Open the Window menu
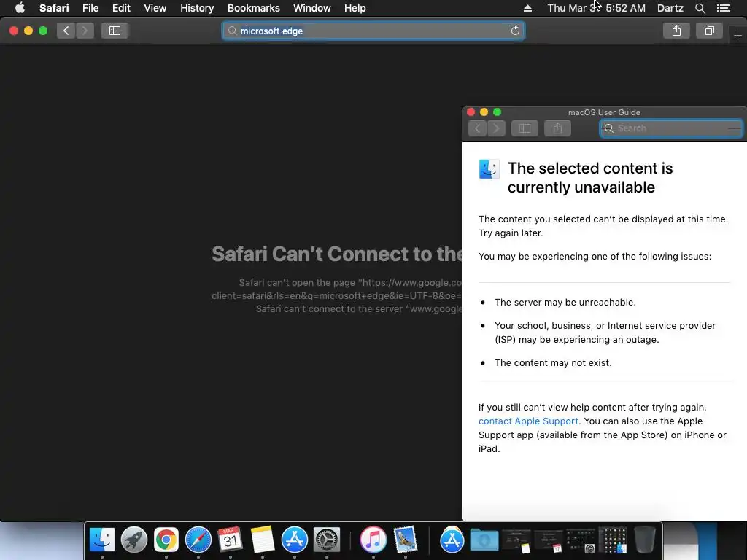This screenshot has height=560, width=747. tap(311, 8)
